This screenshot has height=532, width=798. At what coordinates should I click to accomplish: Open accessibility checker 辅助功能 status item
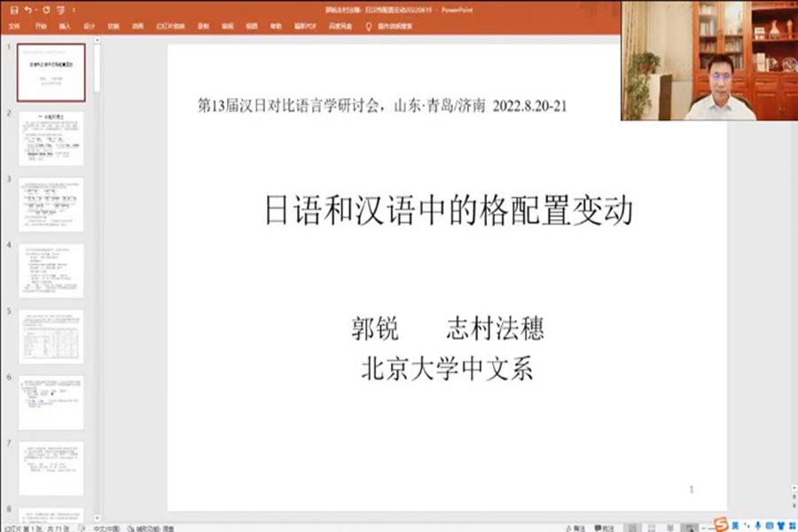tap(151, 528)
